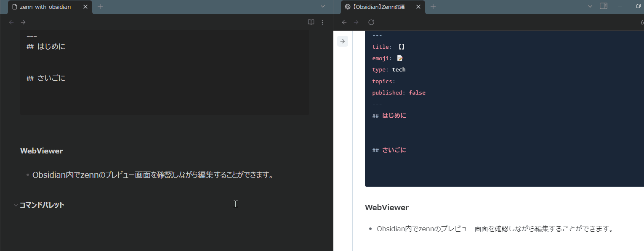Go forward in the web viewer
Image resolution: width=644 pixels, height=251 pixels.
pos(356,22)
